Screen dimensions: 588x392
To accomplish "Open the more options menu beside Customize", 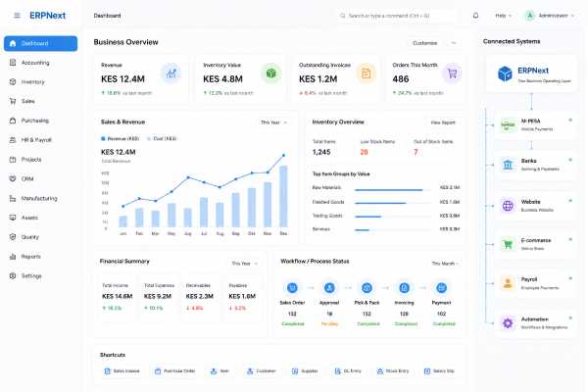I will click(454, 43).
